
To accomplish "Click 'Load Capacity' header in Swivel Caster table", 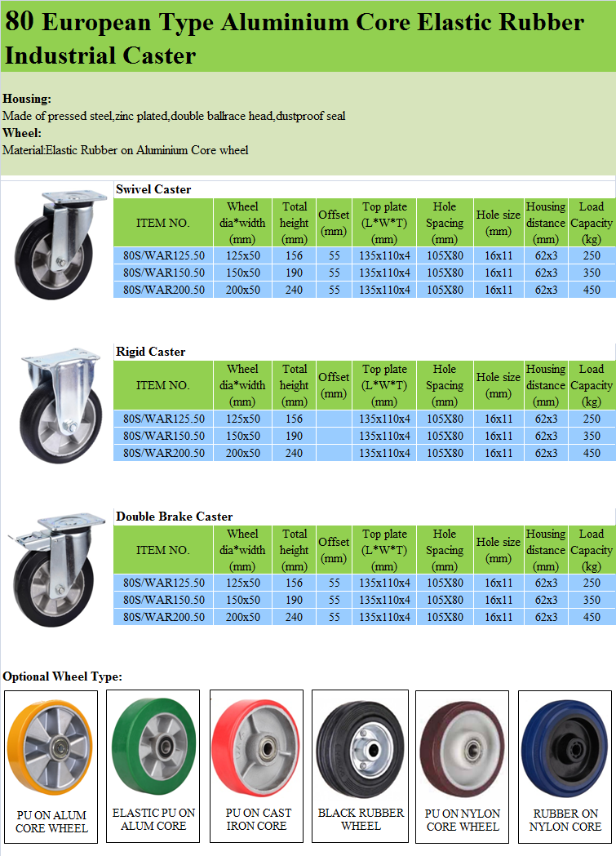I will click(592, 223).
